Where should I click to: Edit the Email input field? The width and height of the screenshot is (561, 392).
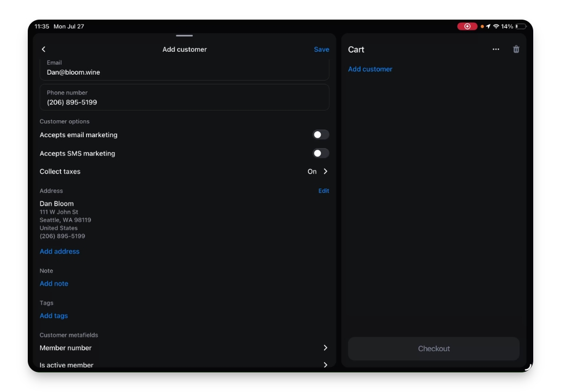[184, 69]
